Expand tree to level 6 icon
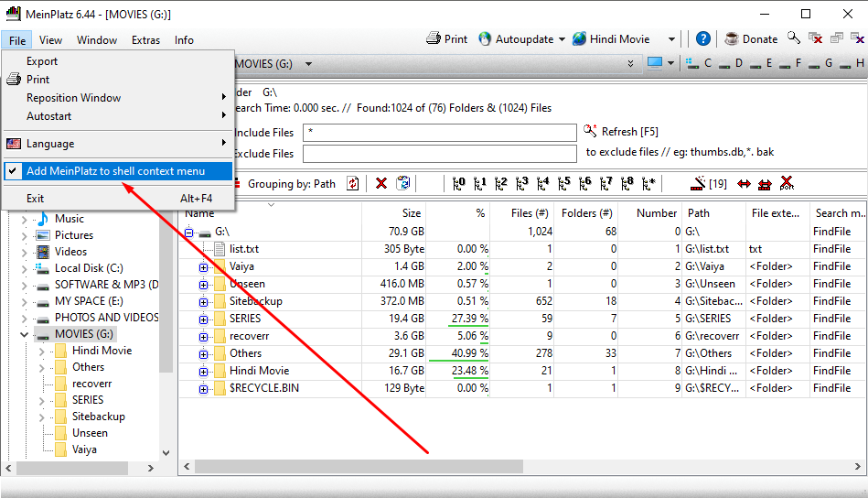The image size is (868, 498). [585, 183]
